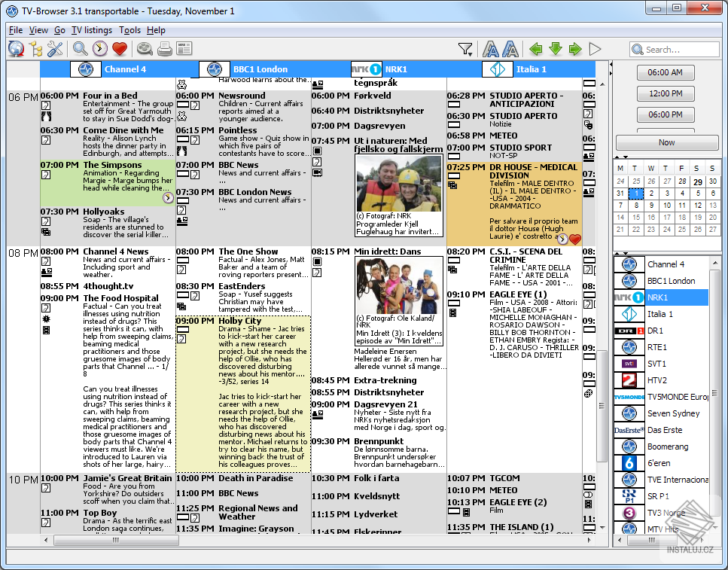Select Das Erste in the channel list

coord(664,429)
